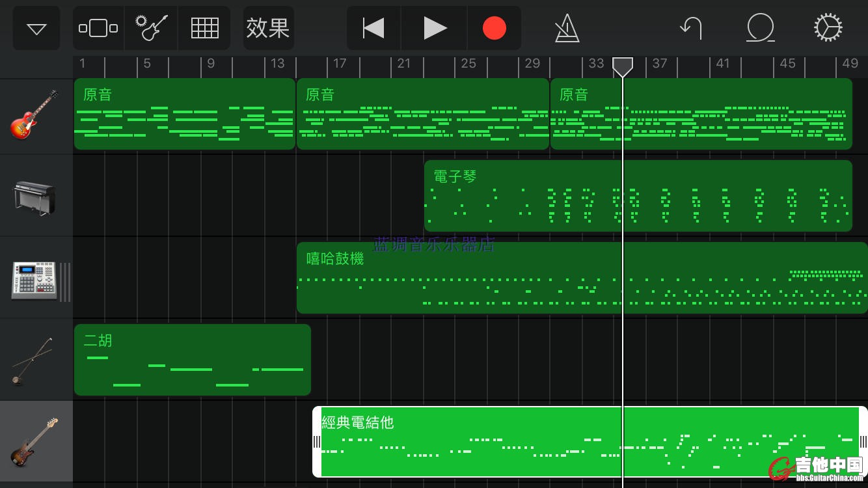Image resolution: width=868 pixels, height=488 pixels.
Task: Click the playhead marker on the ruler
Action: [x=623, y=66]
